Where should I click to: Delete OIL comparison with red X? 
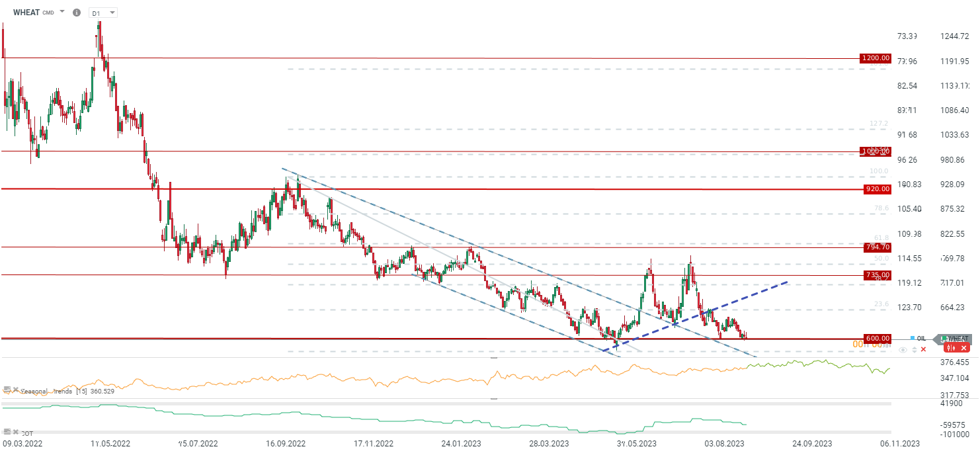924,349
